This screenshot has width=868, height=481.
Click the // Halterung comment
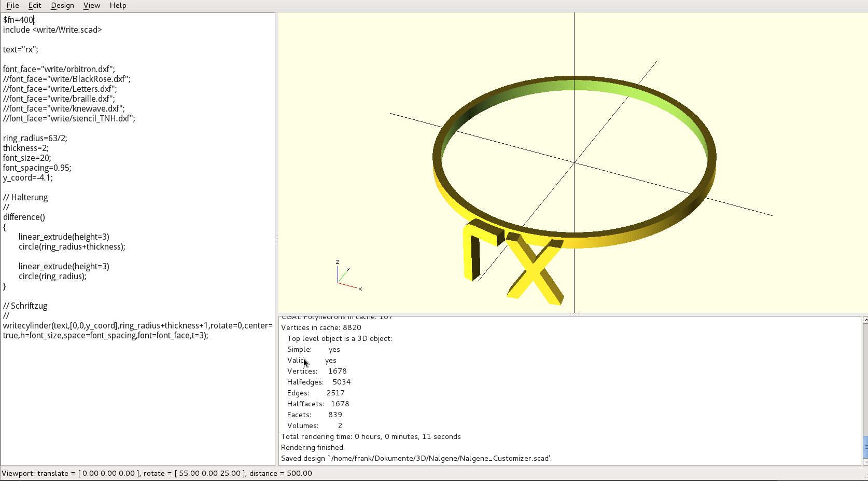tap(25, 197)
